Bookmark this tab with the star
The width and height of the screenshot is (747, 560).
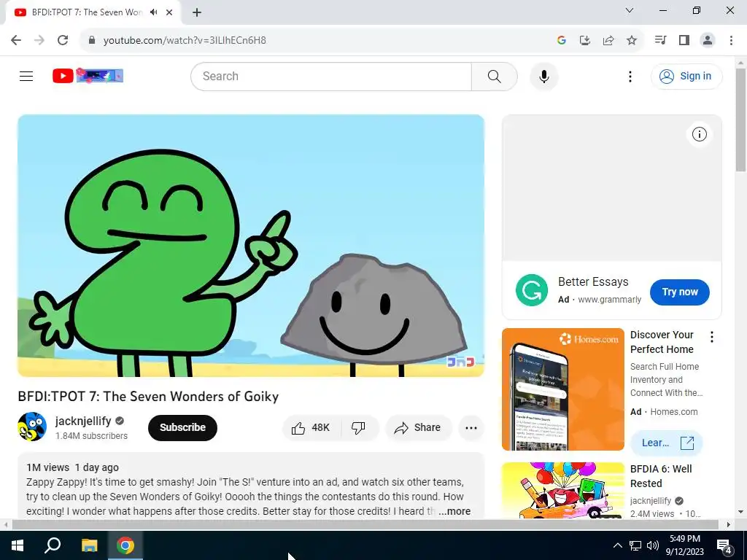point(631,41)
